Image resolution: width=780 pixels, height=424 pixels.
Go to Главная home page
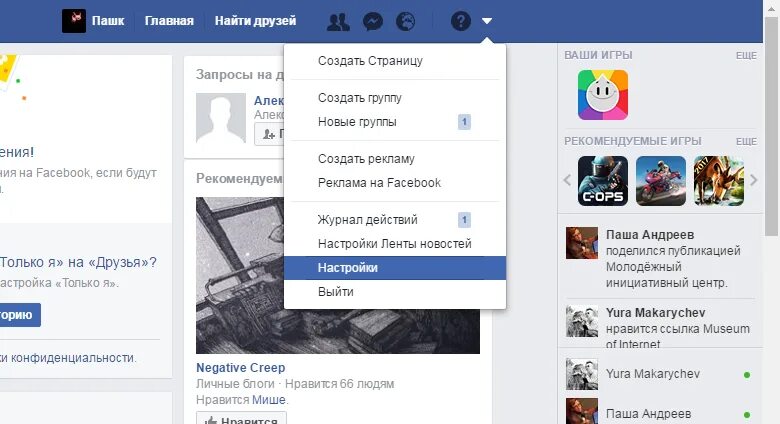point(169,21)
